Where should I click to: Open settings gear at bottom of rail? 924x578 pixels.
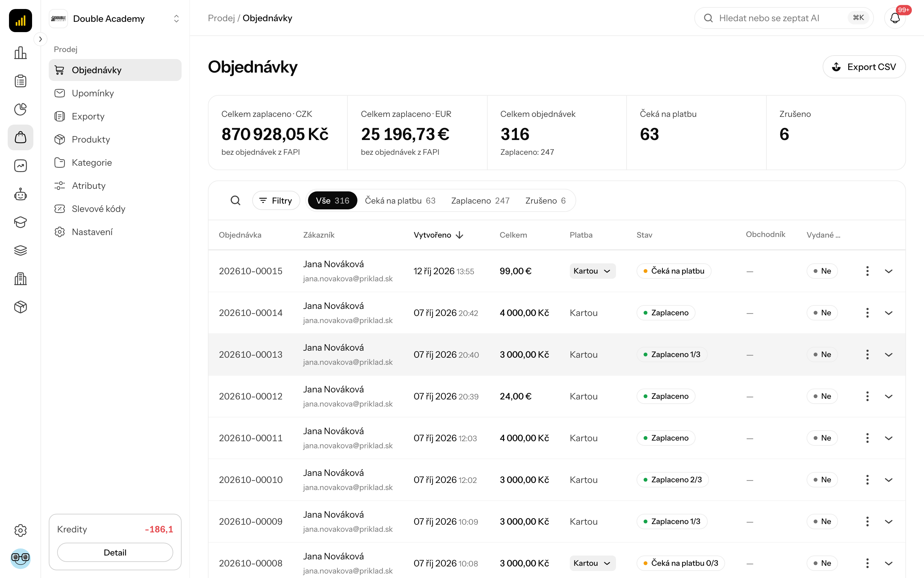point(20,530)
